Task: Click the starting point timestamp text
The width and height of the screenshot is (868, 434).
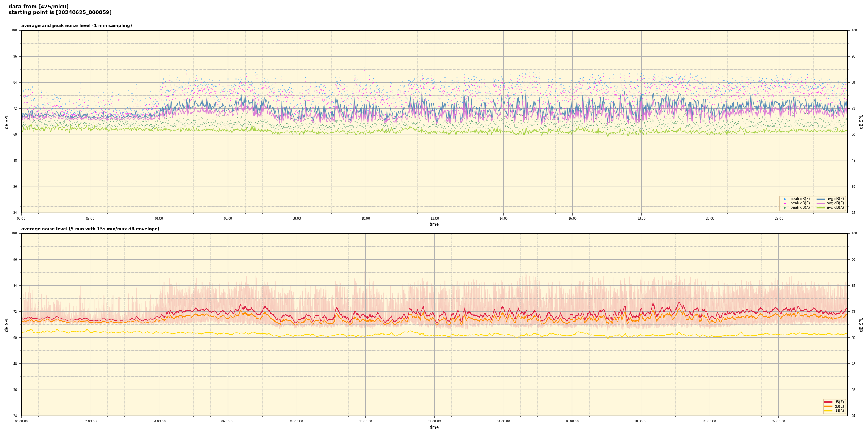Action: point(60,13)
